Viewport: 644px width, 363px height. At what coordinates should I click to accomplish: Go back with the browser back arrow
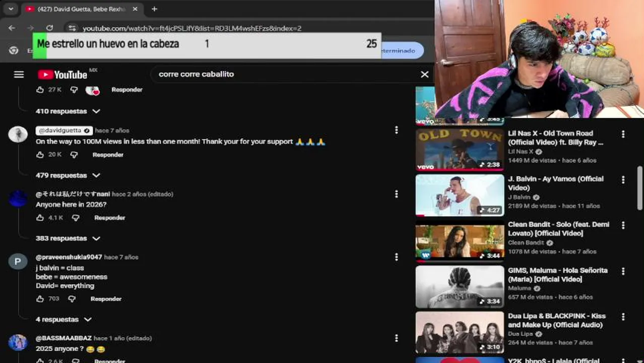click(12, 28)
